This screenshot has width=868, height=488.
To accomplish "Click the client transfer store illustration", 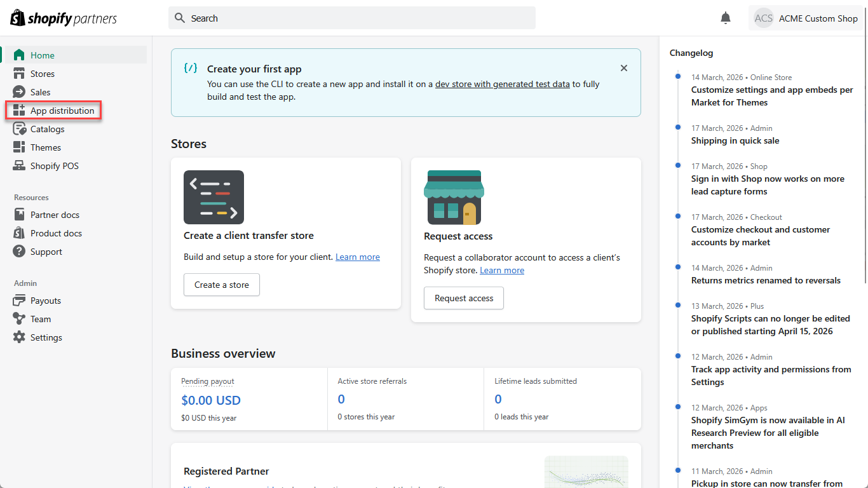I will click(x=214, y=197).
